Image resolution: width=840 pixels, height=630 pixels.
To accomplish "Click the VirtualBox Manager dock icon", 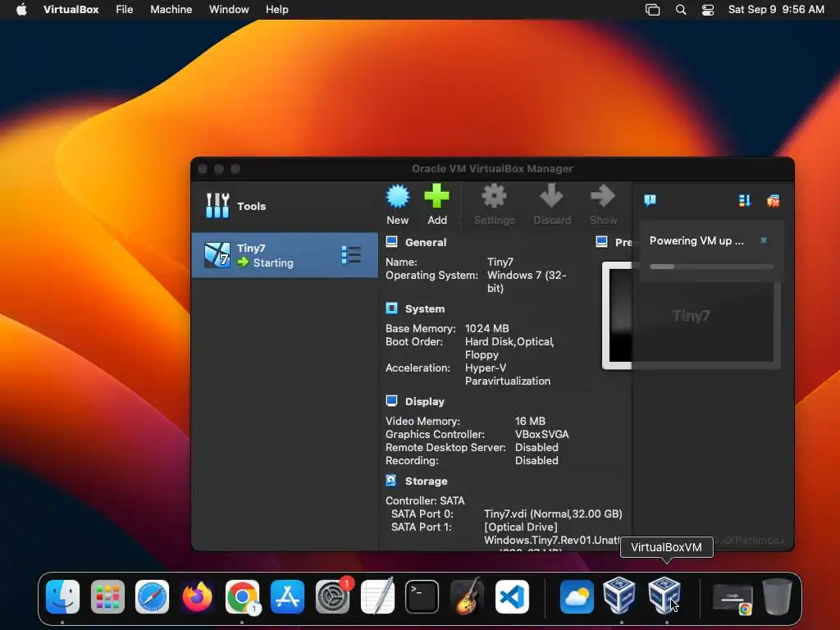I will [619, 596].
